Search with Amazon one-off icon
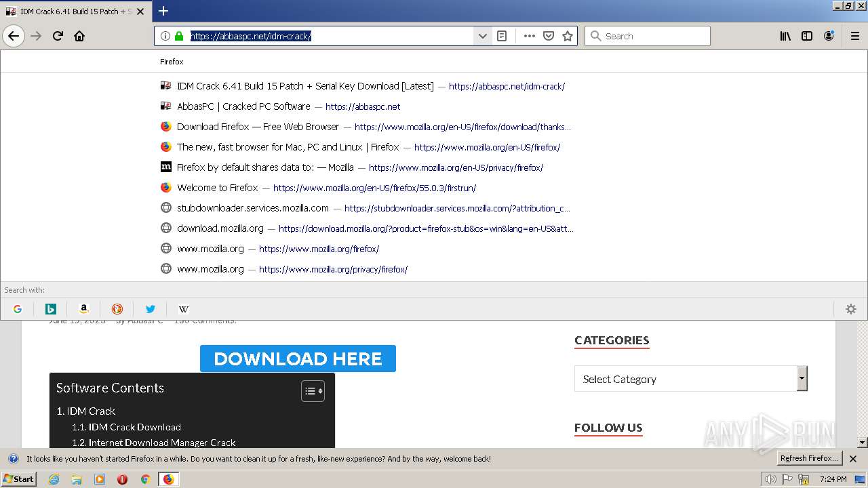This screenshot has width=868, height=488. [x=84, y=309]
